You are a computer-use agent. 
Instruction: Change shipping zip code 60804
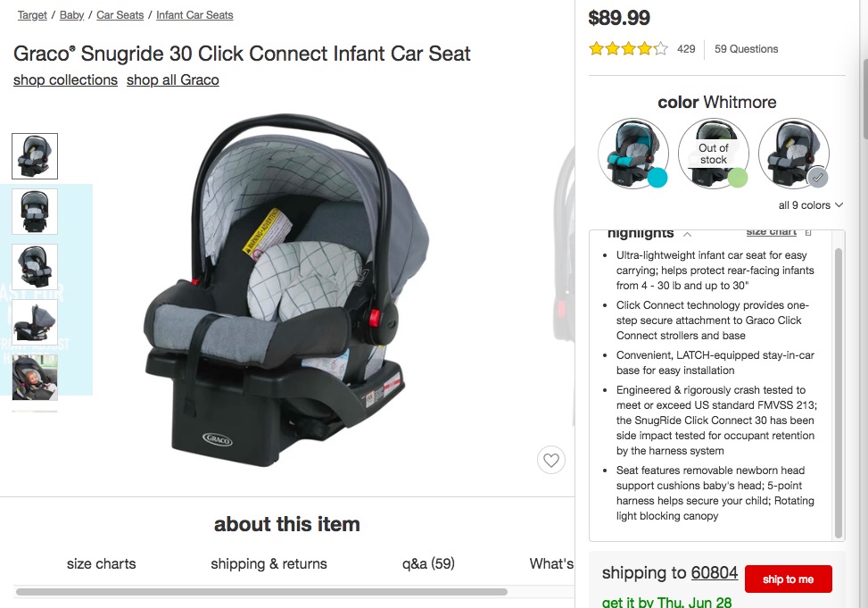(714, 572)
